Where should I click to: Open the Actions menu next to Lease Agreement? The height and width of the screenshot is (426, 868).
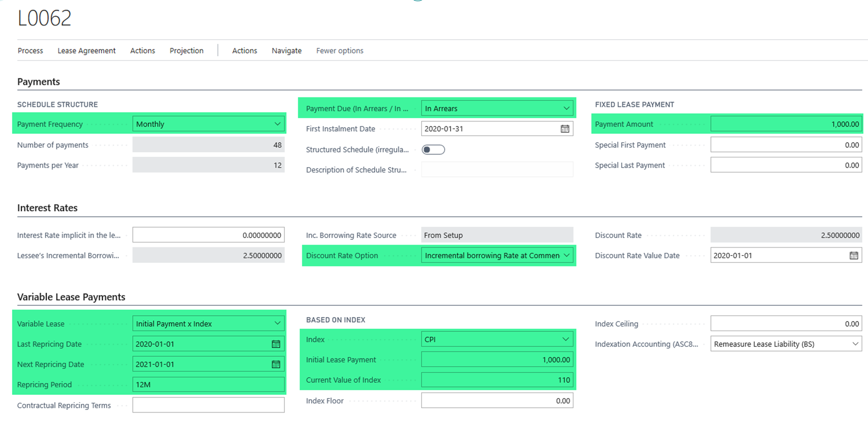142,51
